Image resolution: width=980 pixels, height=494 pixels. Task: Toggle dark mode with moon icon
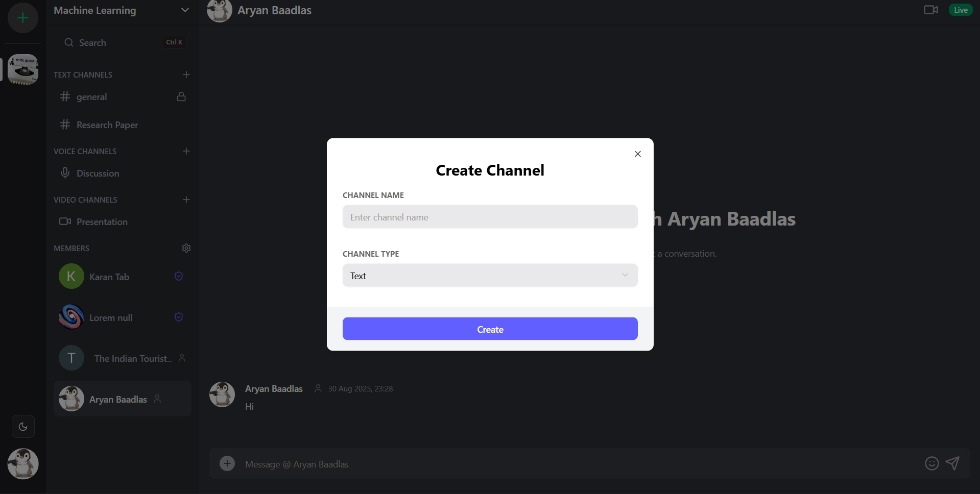(23, 427)
